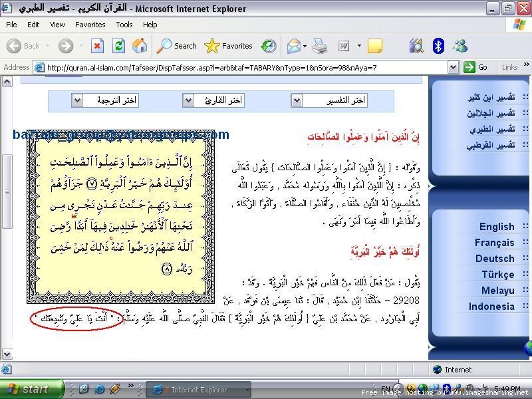This screenshot has height=399, width=532.
Task: Click the Windows Start button
Action: coord(32,390)
